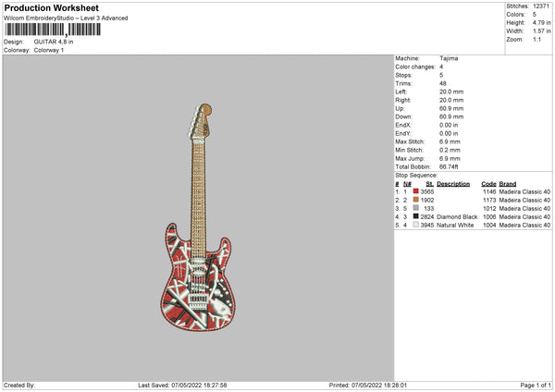Click the 'Stop Sequence:' label
The height and width of the screenshot is (392, 555).
tap(416, 175)
